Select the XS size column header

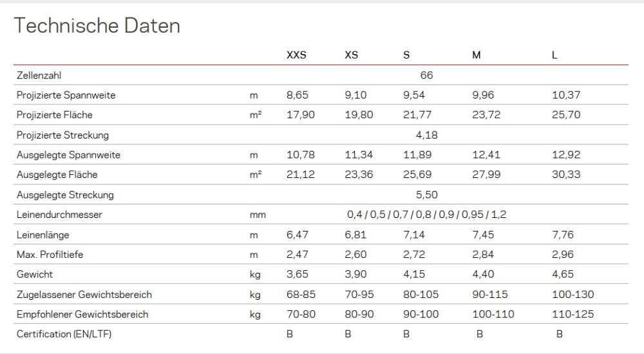click(x=351, y=55)
